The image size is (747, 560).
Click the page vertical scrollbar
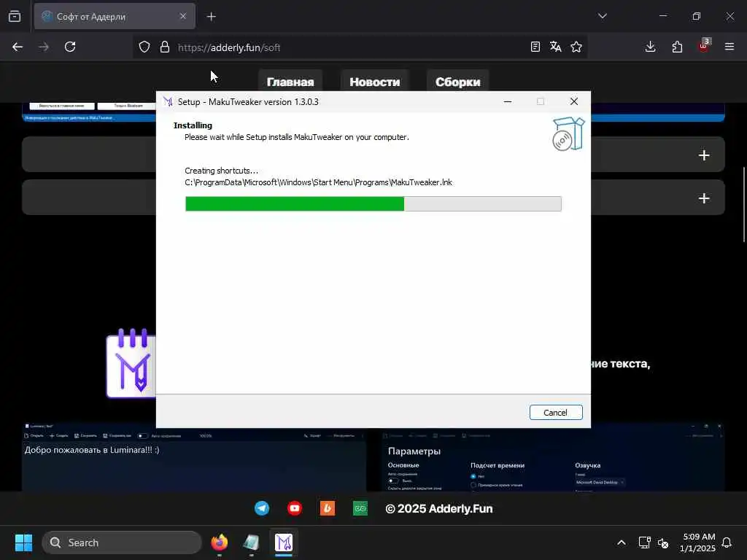click(743, 205)
